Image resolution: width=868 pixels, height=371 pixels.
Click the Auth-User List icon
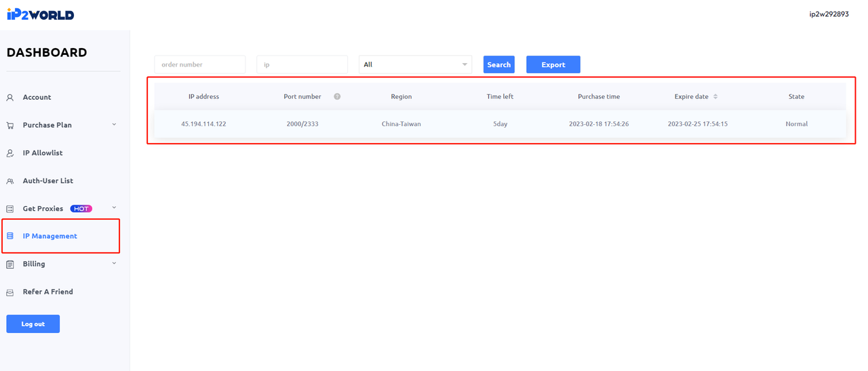10,181
